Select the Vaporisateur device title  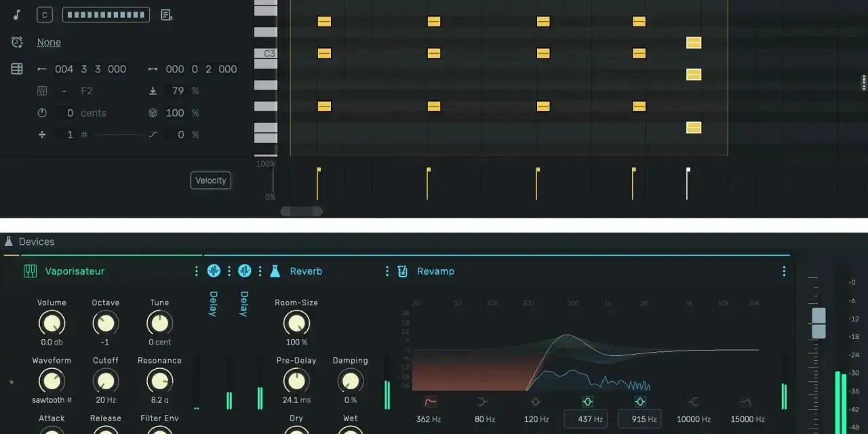[75, 271]
